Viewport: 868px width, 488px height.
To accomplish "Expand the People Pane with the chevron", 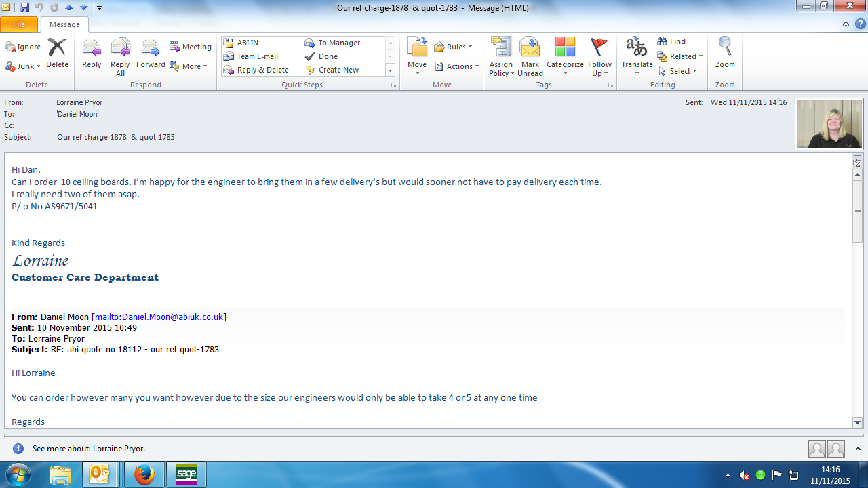I will click(x=859, y=449).
